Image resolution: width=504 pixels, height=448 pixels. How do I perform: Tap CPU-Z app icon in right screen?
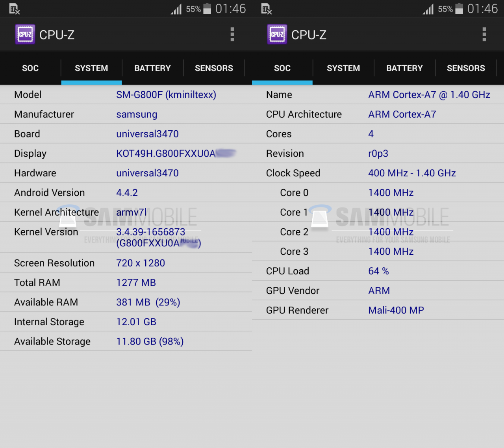(277, 34)
